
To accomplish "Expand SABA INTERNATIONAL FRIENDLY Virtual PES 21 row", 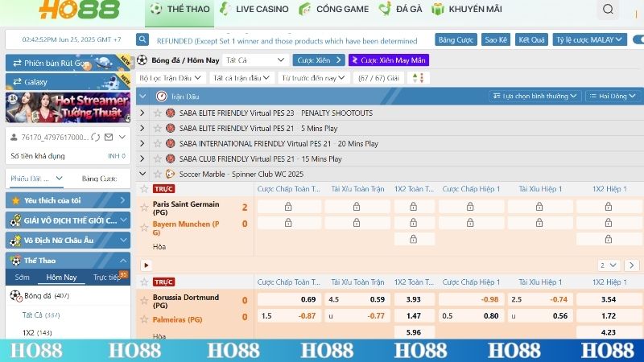I will tap(142, 144).
